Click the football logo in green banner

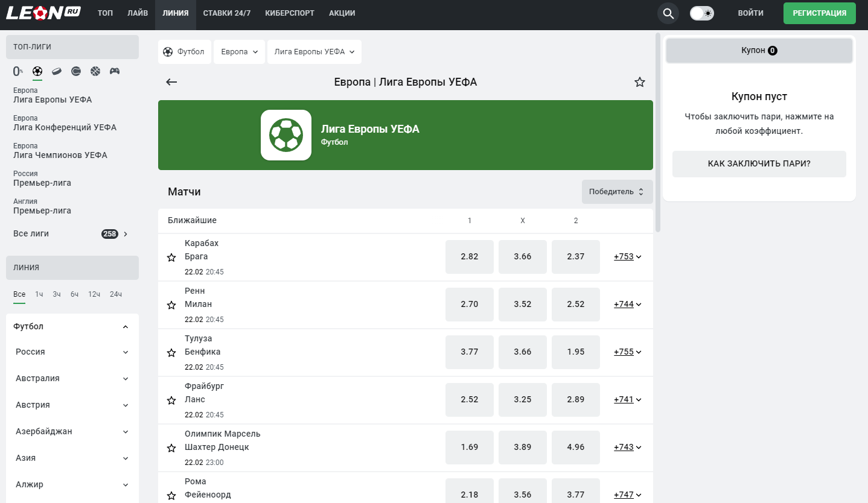tap(286, 135)
